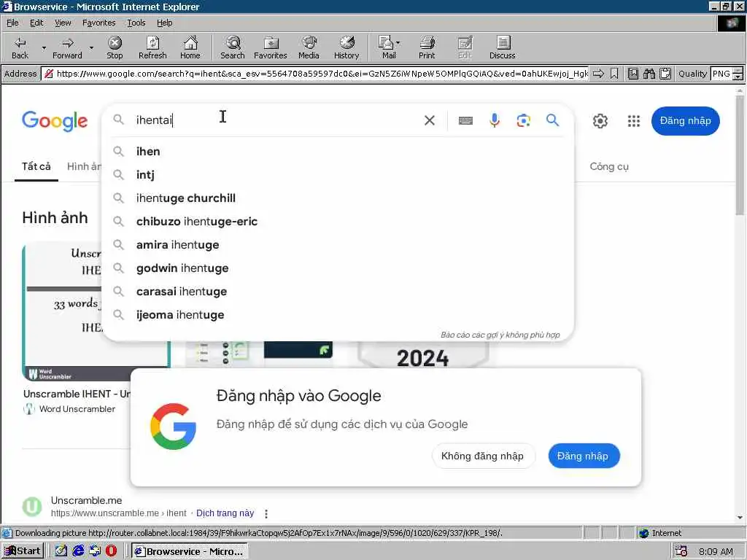Open Google settings gear icon

[x=600, y=121]
